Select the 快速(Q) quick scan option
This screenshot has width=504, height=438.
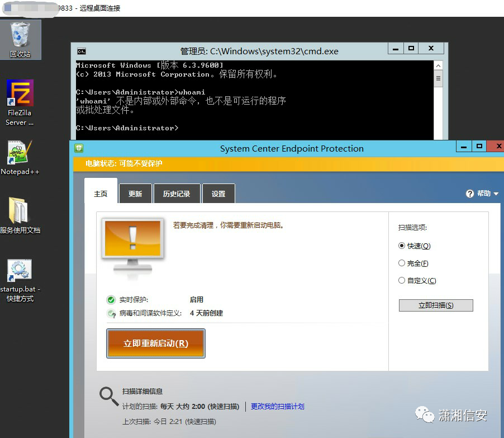[415, 246]
